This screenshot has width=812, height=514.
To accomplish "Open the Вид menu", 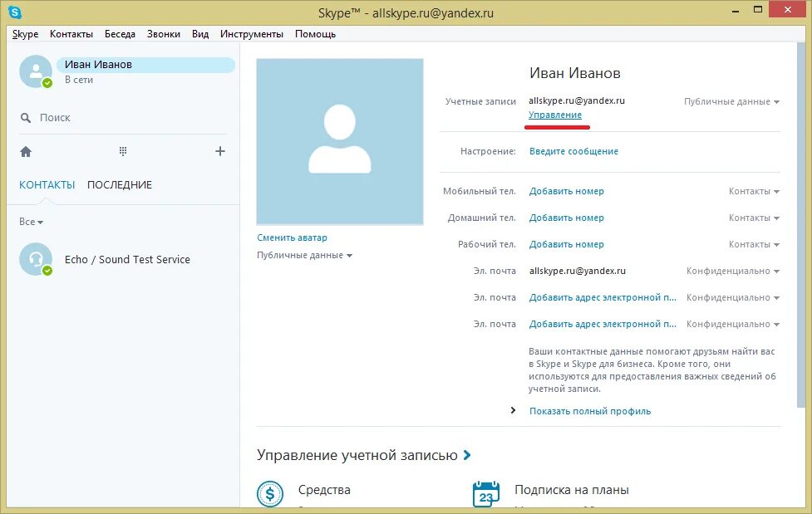I will pyautogui.click(x=200, y=34).
